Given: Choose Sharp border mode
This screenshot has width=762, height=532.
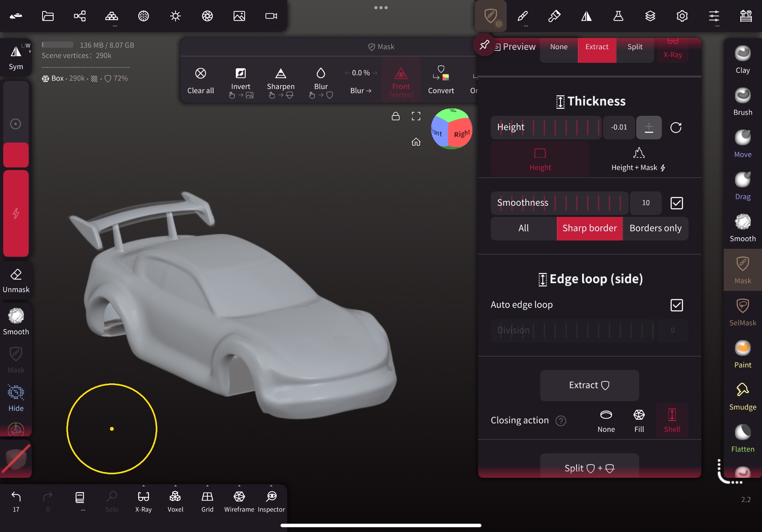Looking at the screenshot, I should (589, 228).
